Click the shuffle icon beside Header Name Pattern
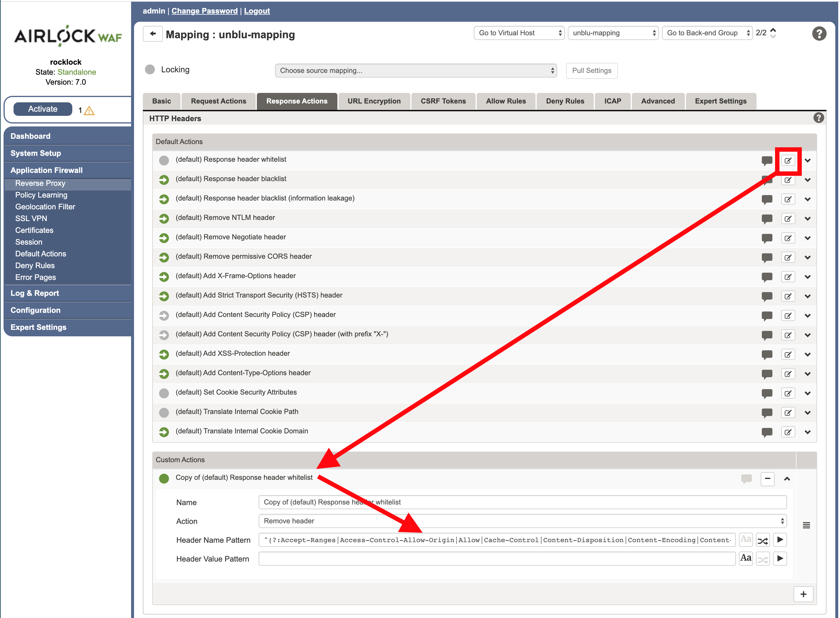 (x=763, y=540)
